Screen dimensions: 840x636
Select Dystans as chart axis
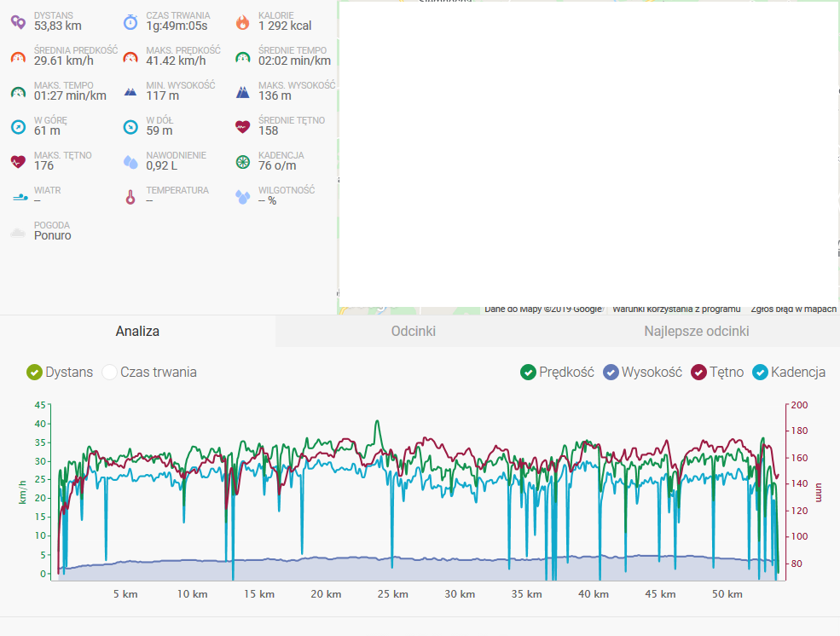coord(34,373)
